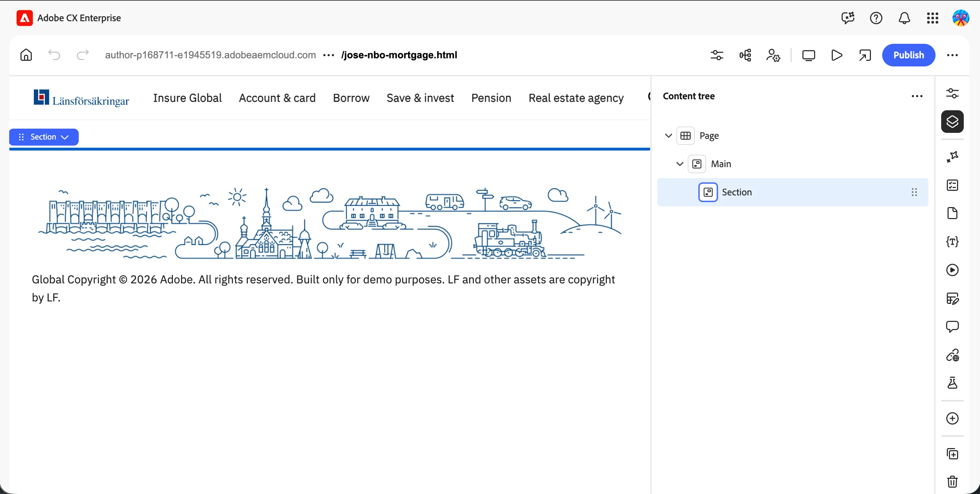Open the experimentation flask icon
Image resolution: width=980 pixels, height=494 pixels.
tap(952, 383)
